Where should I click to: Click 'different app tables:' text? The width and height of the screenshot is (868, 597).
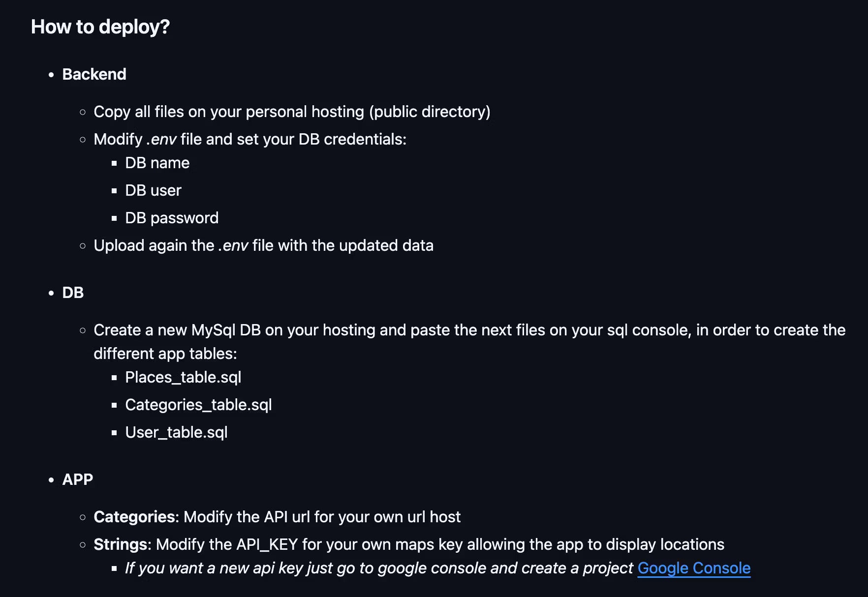tap(165, 354)
